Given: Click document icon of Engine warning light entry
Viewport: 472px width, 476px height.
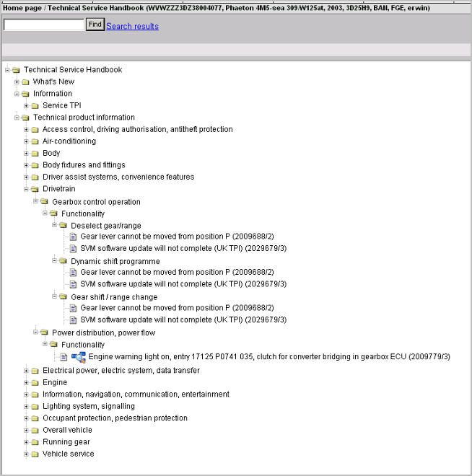Looking at the screenshot, I should tap(64, 357).
